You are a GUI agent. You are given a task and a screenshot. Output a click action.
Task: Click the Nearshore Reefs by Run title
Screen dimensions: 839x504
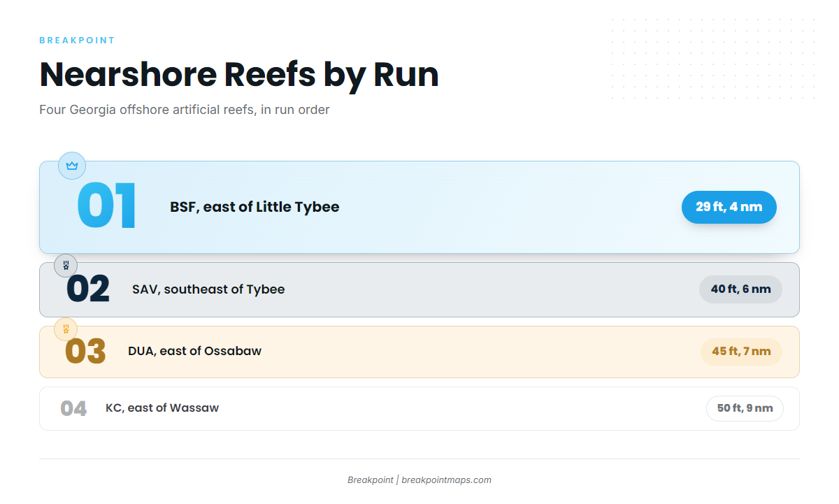click(239, 74)
